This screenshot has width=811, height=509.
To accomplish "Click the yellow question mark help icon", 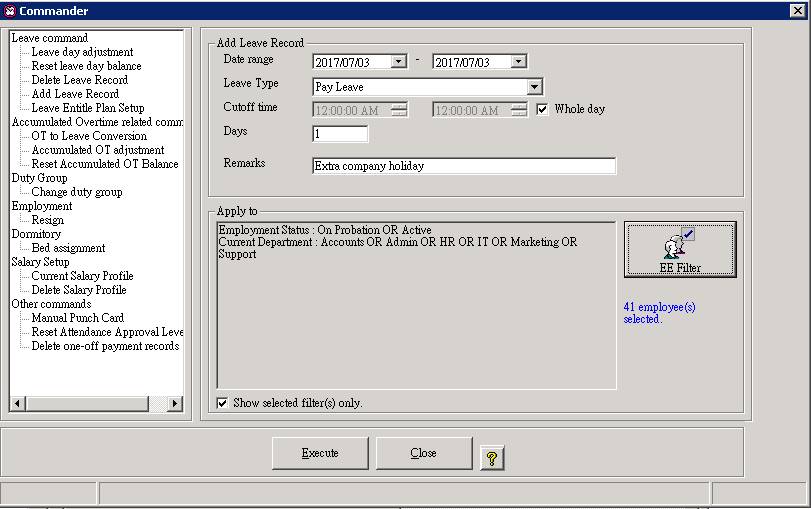I will click(x=491, y=457).
